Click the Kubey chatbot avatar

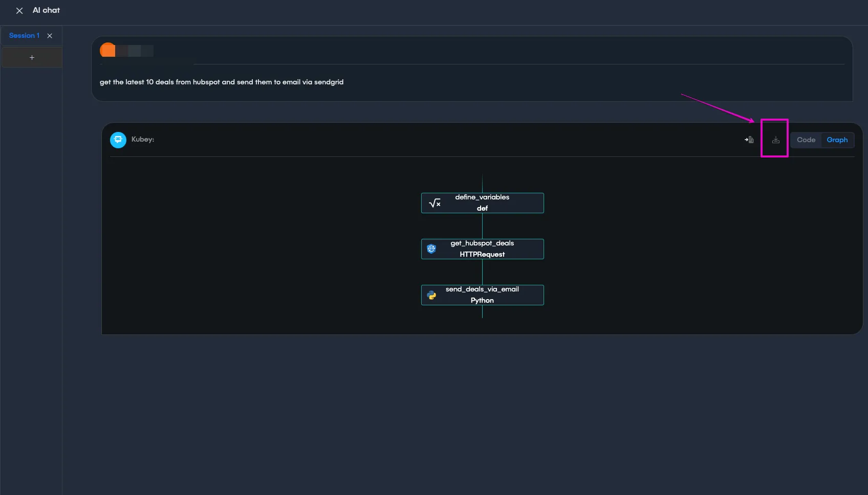(x=118, y=140)
